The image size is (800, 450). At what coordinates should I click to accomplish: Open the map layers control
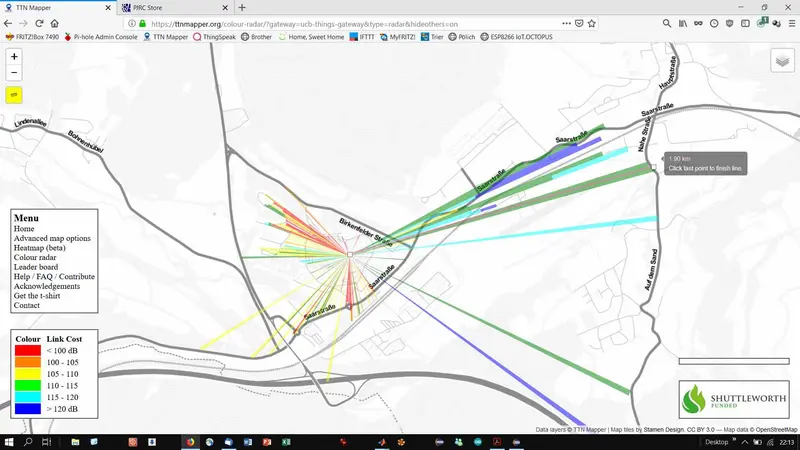[x=782, y=61]
